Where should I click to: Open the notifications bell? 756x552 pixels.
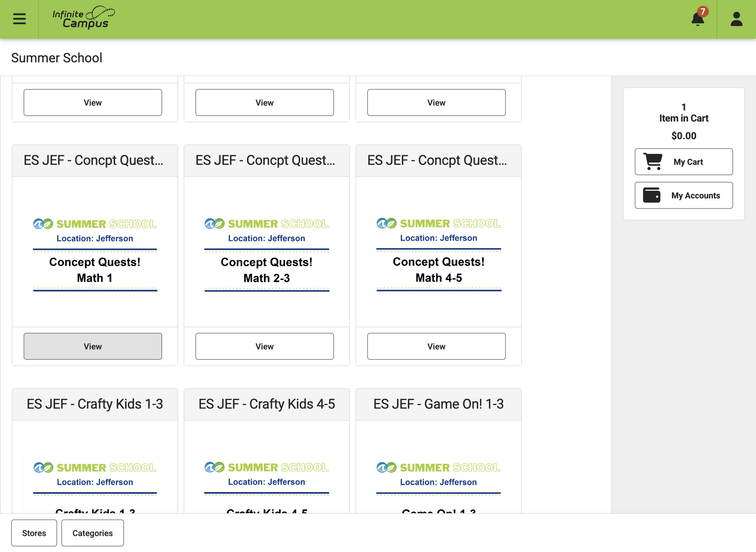pyautogui.click(x=697, y=19)
